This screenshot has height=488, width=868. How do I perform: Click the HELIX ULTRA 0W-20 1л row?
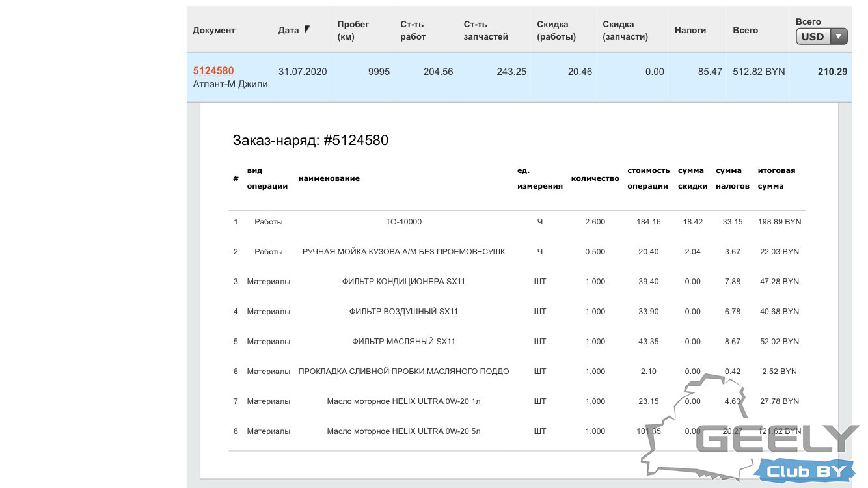pos(403,401)
